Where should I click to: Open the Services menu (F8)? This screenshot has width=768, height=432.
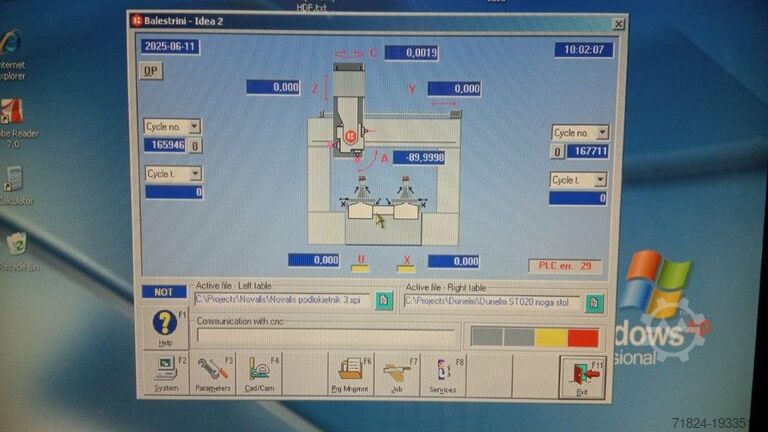click(x=443, y=376)
